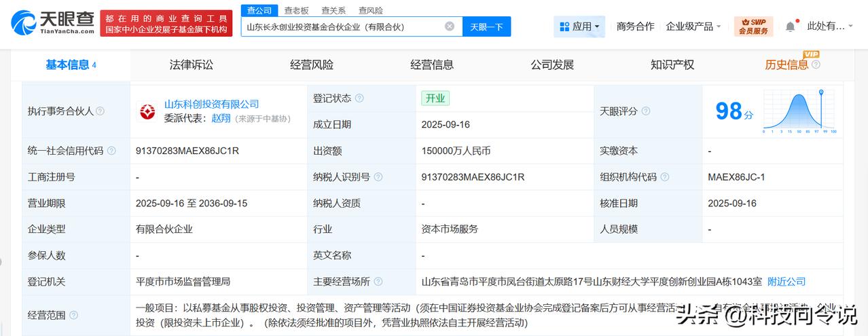Open representative 赵翔 link
The width and height of the screenshot is (868, 336).
pos(221,118)
